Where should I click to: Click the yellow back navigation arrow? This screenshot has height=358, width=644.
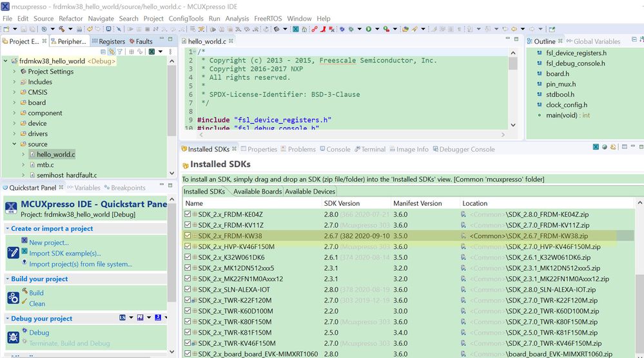pos(514,29)
